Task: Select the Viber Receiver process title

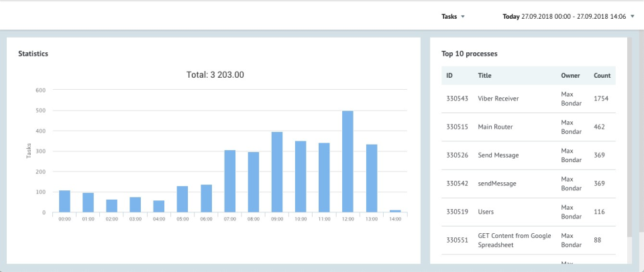Action: (498, 98)
